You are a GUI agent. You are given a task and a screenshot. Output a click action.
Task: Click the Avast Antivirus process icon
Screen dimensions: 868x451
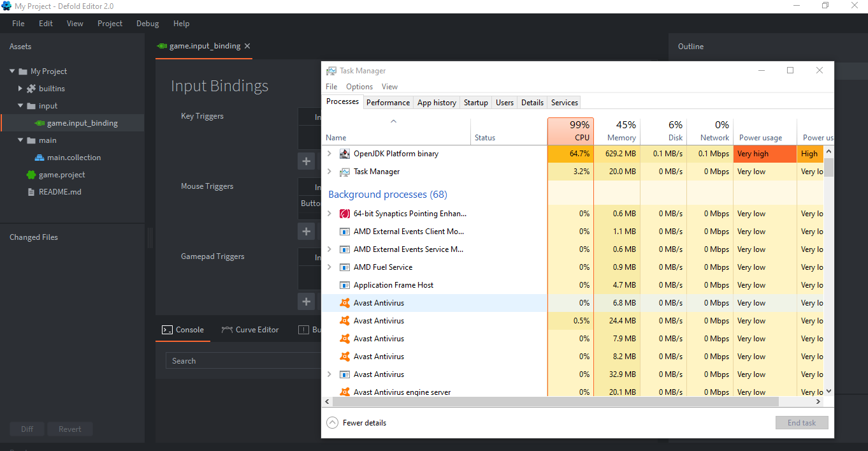[x=344, y=302]
